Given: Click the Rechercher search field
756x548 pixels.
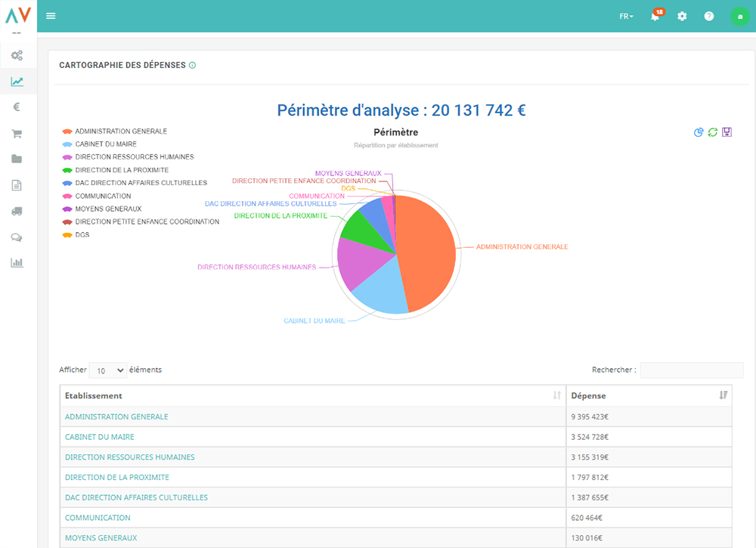Looking at the screenshot, I should click(692, 370).
